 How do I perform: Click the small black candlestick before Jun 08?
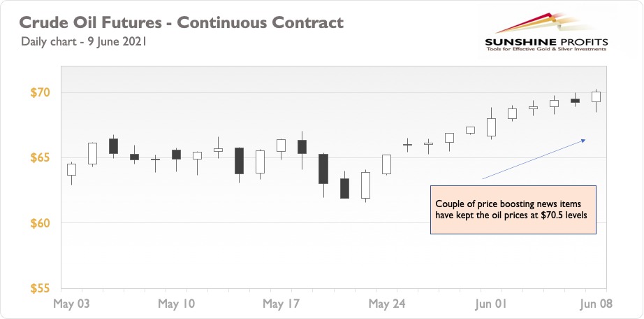tap(575, 101)
